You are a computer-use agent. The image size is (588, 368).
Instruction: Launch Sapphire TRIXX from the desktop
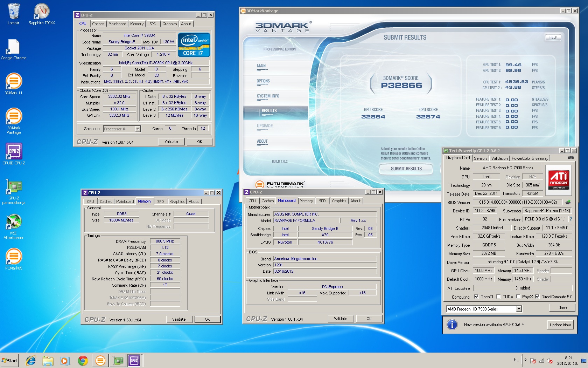pos(42,14)
